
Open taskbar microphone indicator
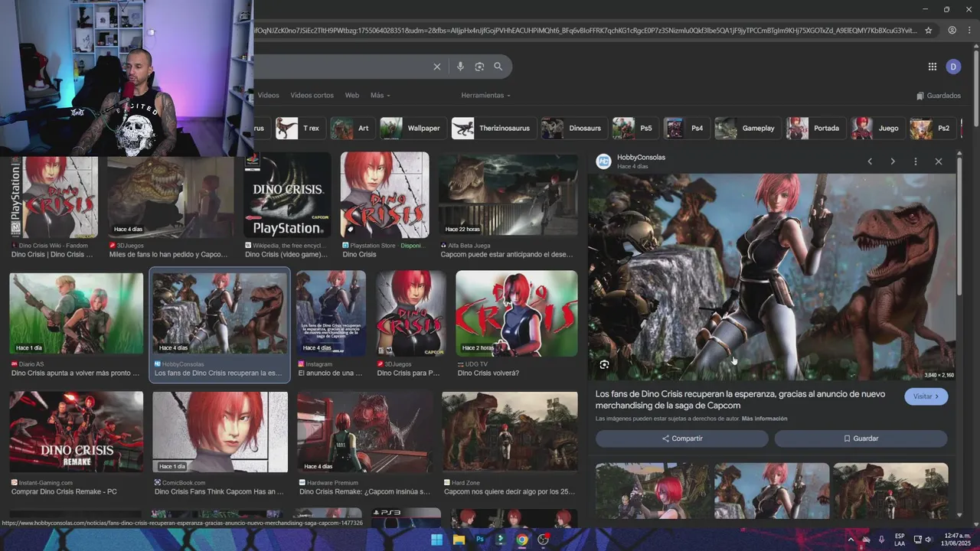[x=881, y=540]
